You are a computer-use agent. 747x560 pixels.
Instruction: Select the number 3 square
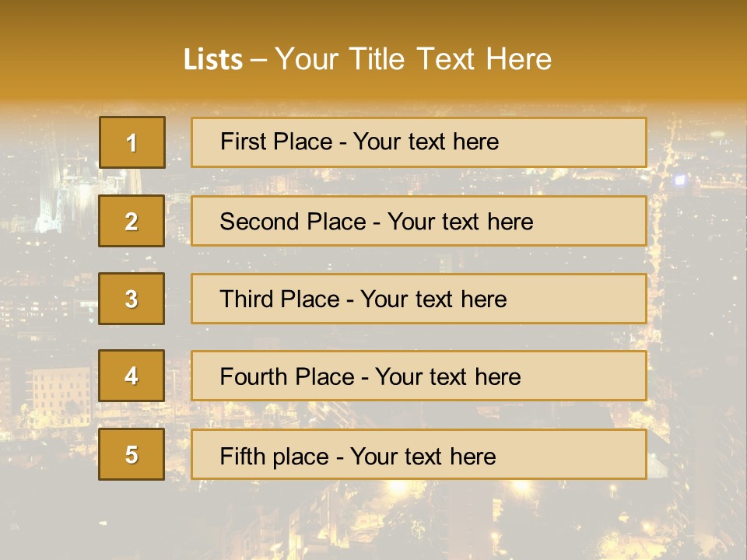132,299
